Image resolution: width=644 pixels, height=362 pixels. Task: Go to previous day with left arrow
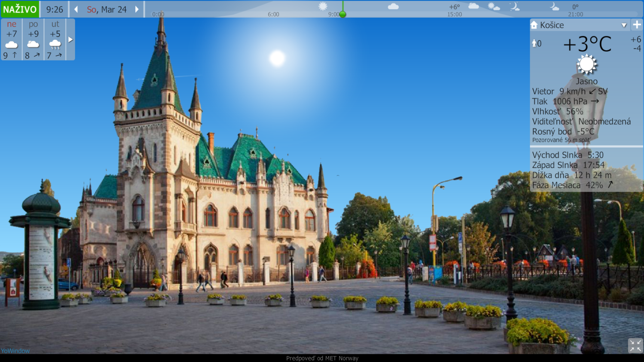pos(76,9)
